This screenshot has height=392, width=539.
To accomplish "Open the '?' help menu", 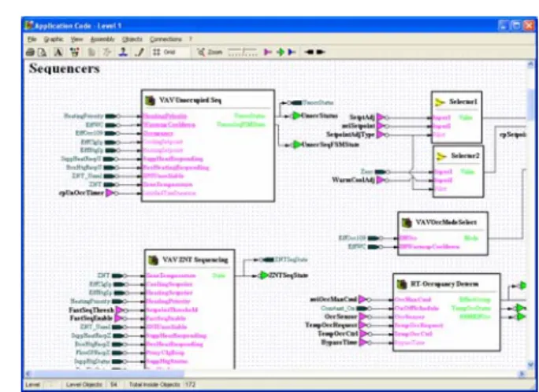I will click(191, 39).
